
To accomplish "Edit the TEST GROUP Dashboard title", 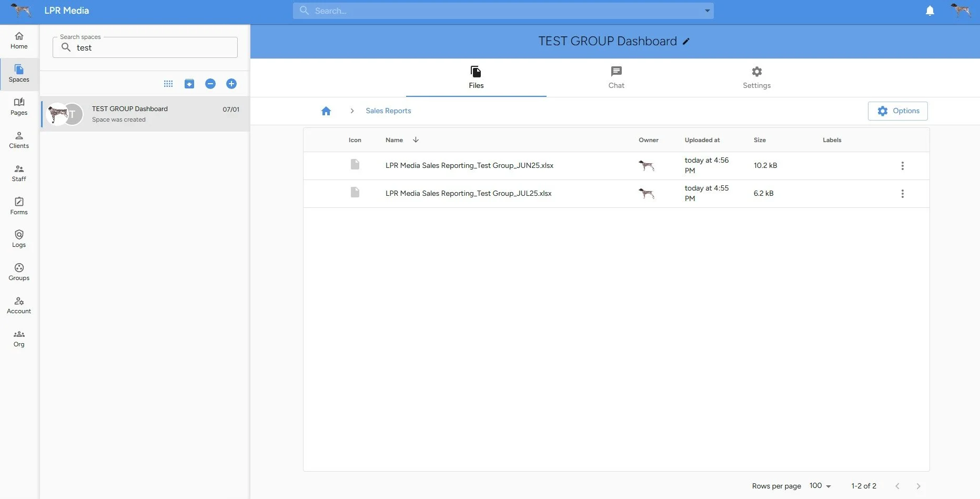I will 686,42.
